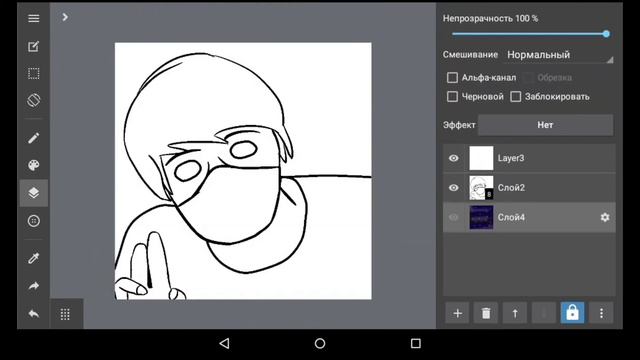
Task: Toggle the blue lock button
Action: pyautogui.click(x=572, y=313)
